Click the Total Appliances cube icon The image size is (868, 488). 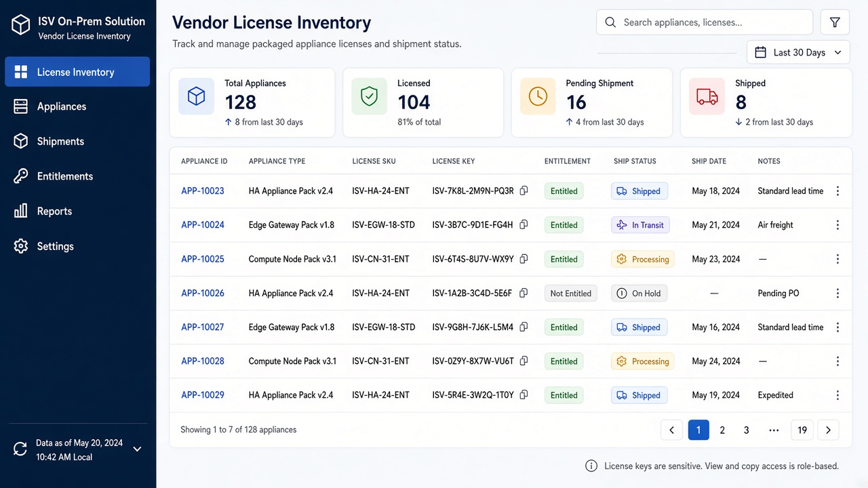point(196,96)
